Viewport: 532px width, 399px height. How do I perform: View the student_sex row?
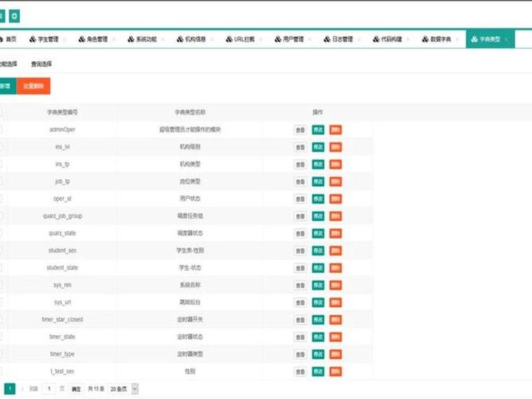301,251
